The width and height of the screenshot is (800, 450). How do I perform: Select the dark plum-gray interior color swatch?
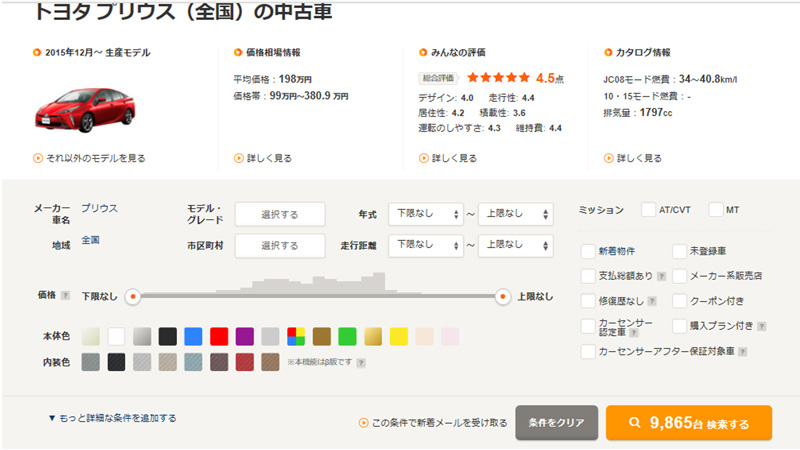pos(219,362)
